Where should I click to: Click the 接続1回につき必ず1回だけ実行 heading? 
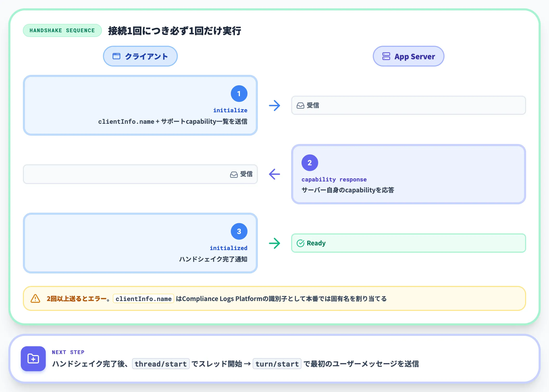click(x=174, y=31)
